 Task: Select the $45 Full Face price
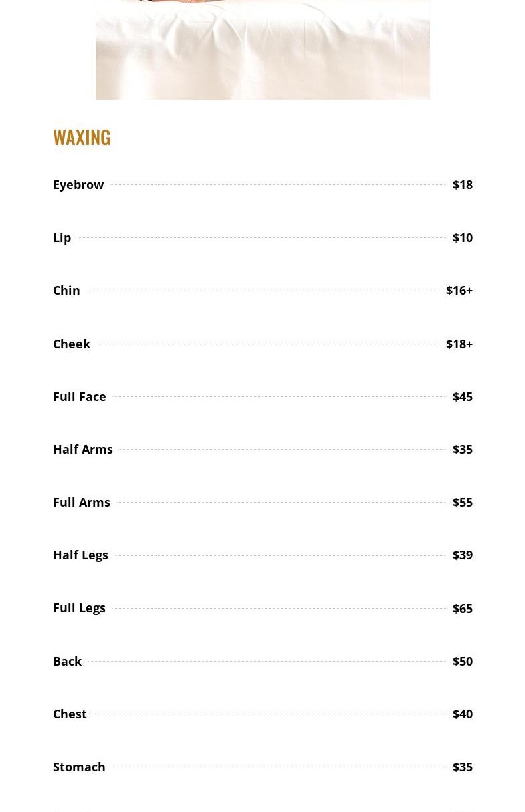(463, 396)
